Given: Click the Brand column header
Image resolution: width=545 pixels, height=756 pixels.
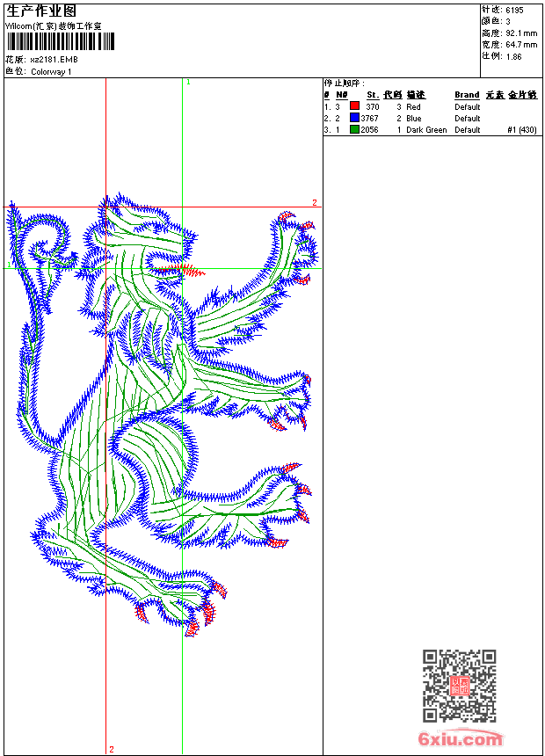Looking at the screenshot, I should [x=467, y=95].
